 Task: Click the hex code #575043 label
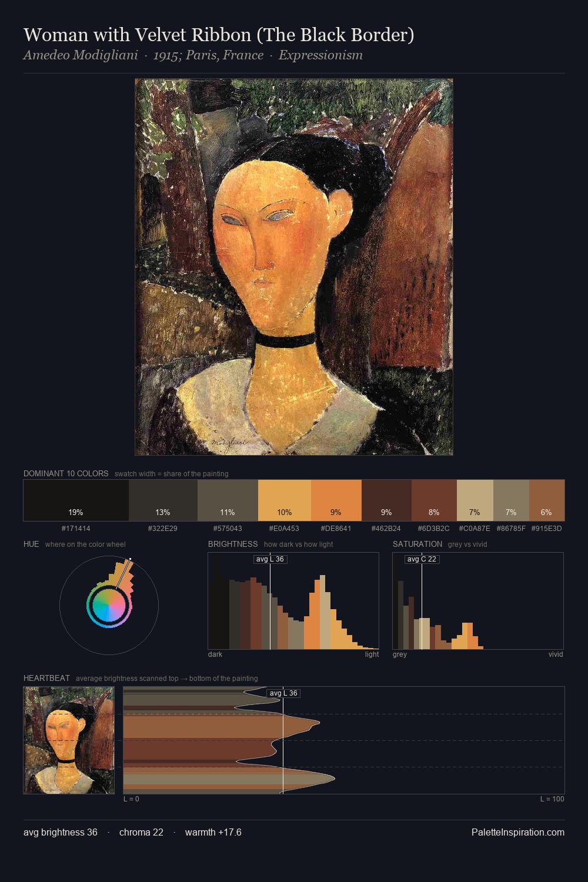click(228, 529)
